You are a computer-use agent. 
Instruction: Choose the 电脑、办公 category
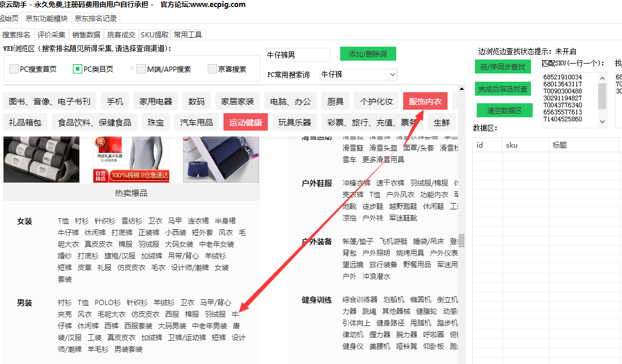291,101
